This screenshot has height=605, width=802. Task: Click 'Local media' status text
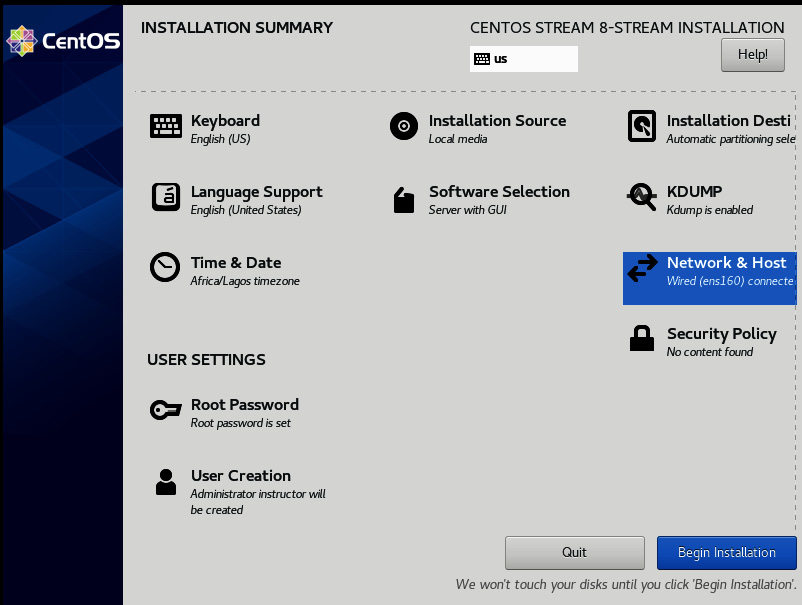pyautogui.click(x=458, y=139)
